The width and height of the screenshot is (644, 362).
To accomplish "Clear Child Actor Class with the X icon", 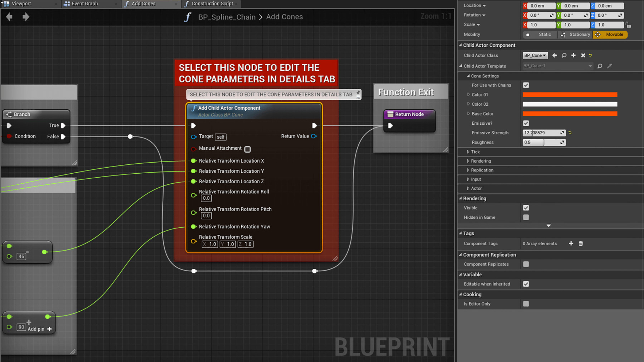I will point(583,55).
